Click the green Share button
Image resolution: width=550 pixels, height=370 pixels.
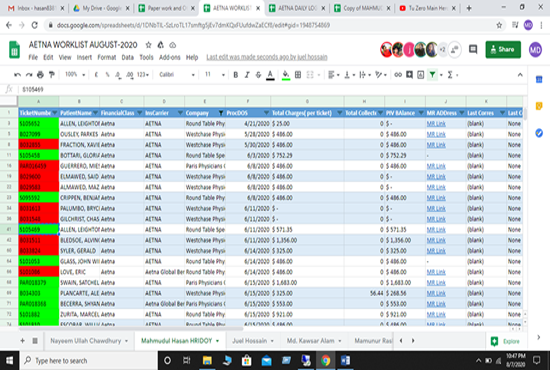coord(503,49)
